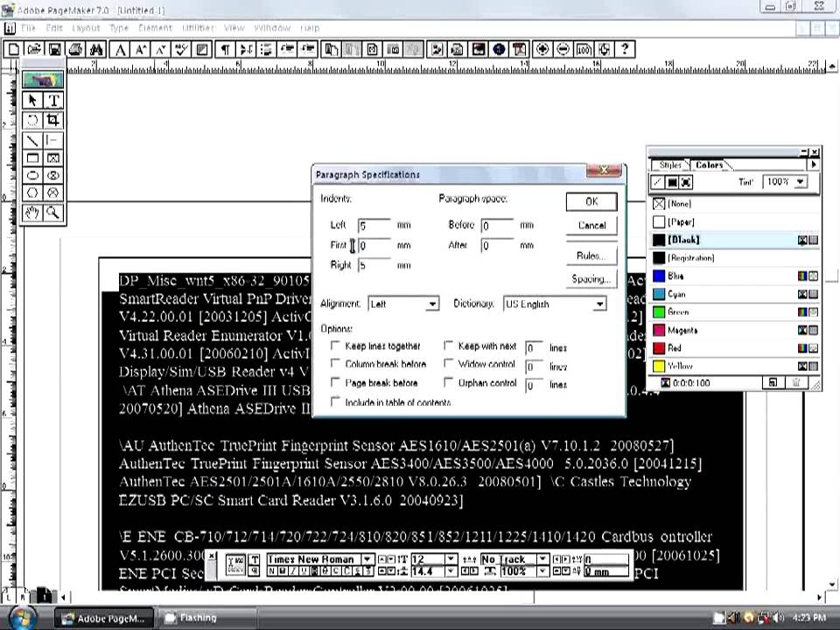This screenshot has height=630, width=840.
Task: Open the Utilities menu
Action: (199, 28)
